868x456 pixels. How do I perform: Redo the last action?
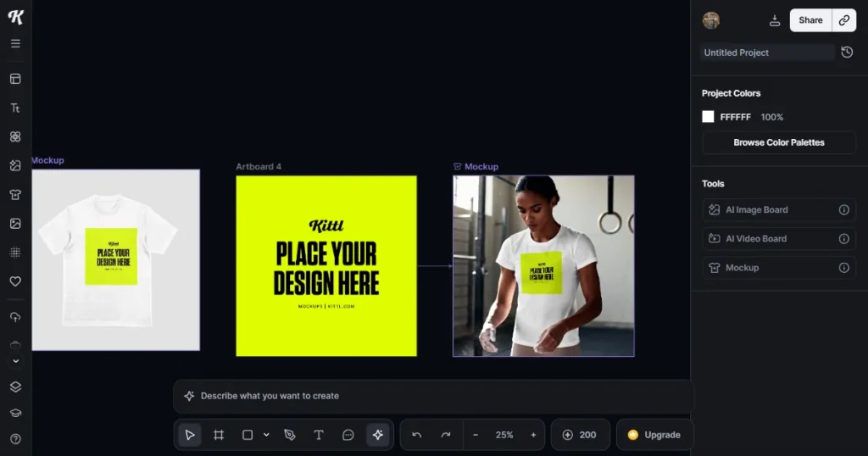point(446,435)
